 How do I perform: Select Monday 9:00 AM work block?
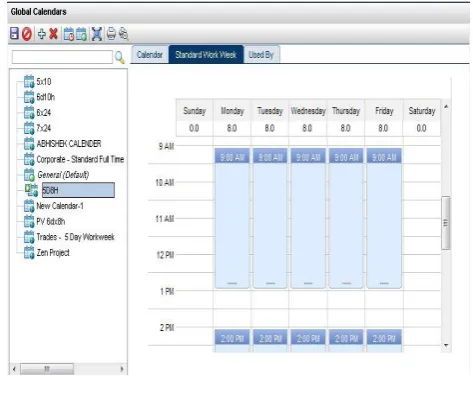tap(232, 218)
